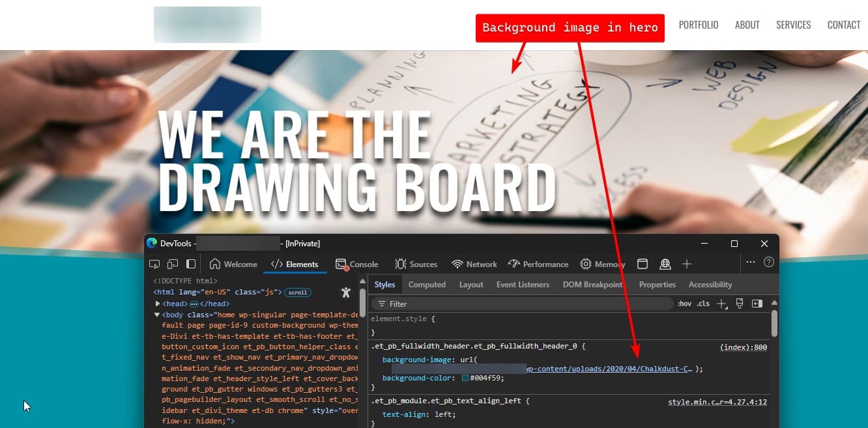This screenshot has width=868, height=428.
Task: Open the SERVICES navigation link
Action: [794, 25]
